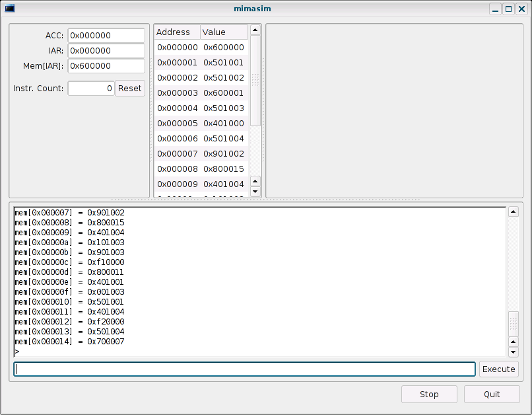Focus the command input field

[x=244, y=369]
